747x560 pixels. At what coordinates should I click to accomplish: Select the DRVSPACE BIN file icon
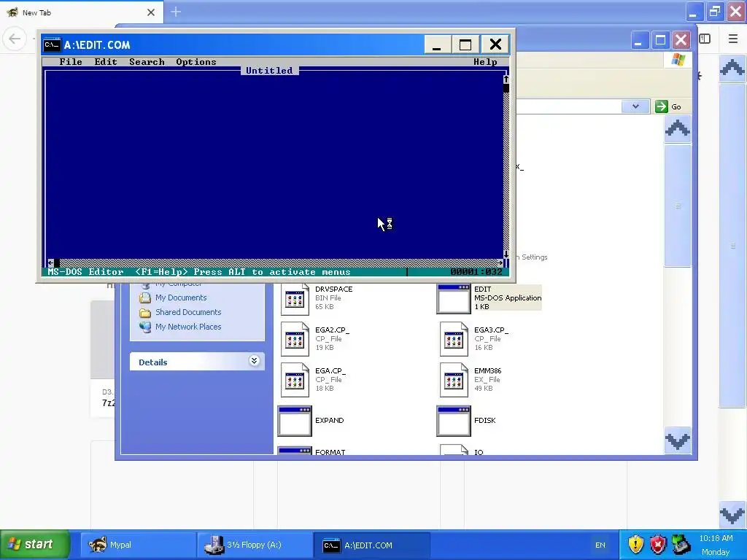pyautogui.click(x=295, y=298)
